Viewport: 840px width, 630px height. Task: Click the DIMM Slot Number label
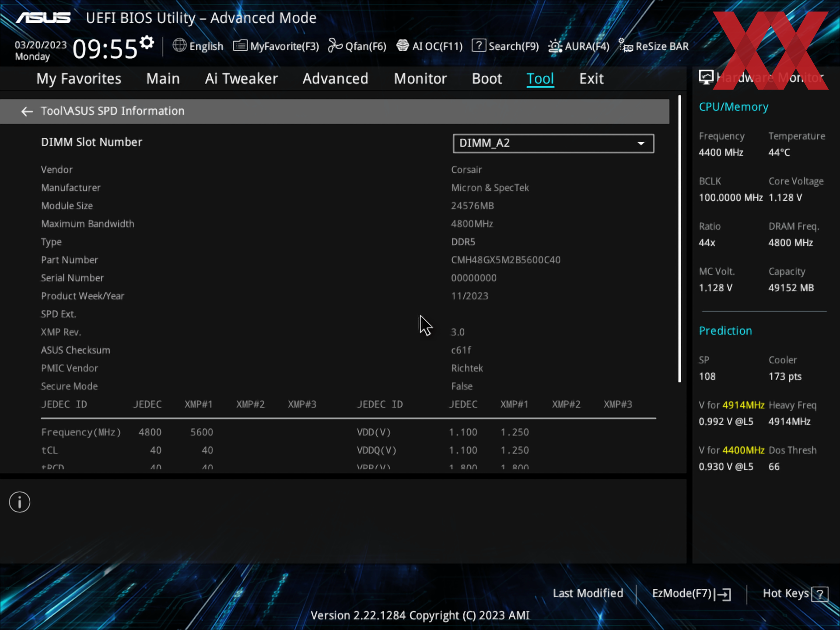pyautogui.click(x=91, y=142)
